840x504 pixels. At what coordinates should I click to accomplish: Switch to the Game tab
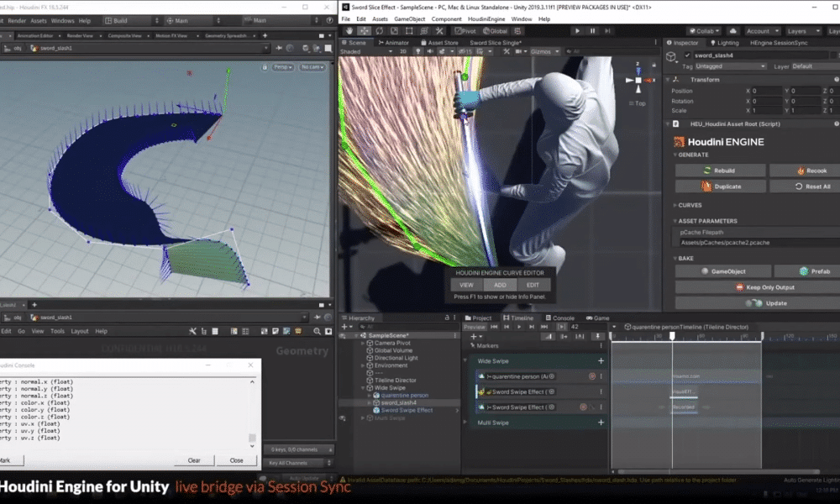point(598,318)
